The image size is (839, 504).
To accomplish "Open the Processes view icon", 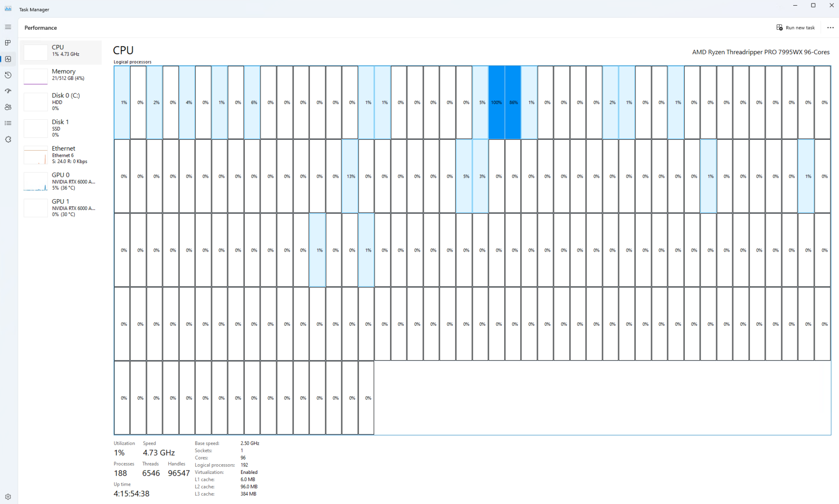I will (8, 42).
